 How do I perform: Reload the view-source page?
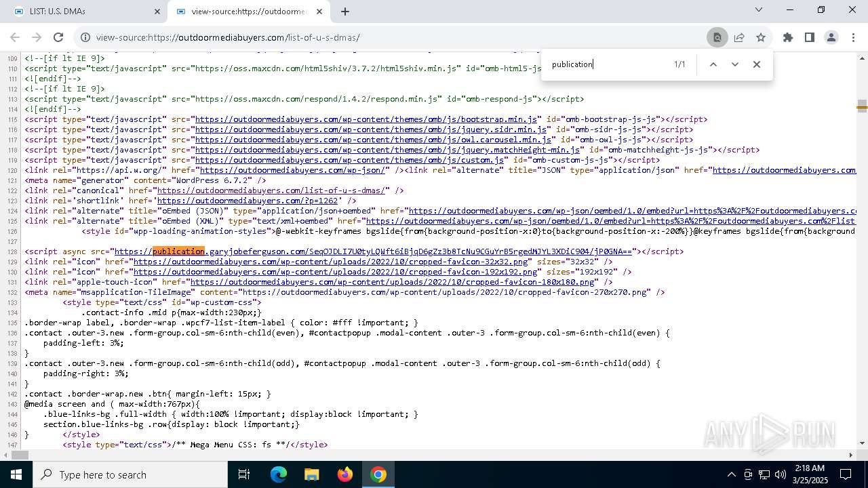[x=58, y=38]
